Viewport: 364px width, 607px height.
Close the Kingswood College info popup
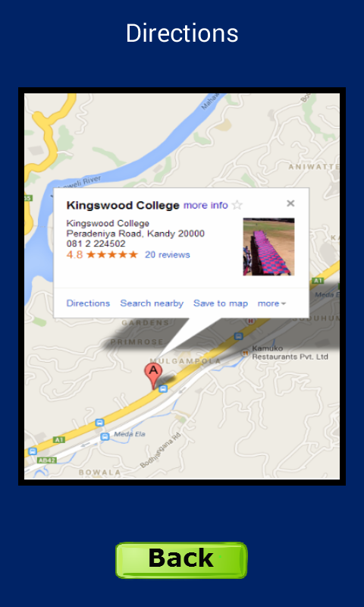coord(290,203)
